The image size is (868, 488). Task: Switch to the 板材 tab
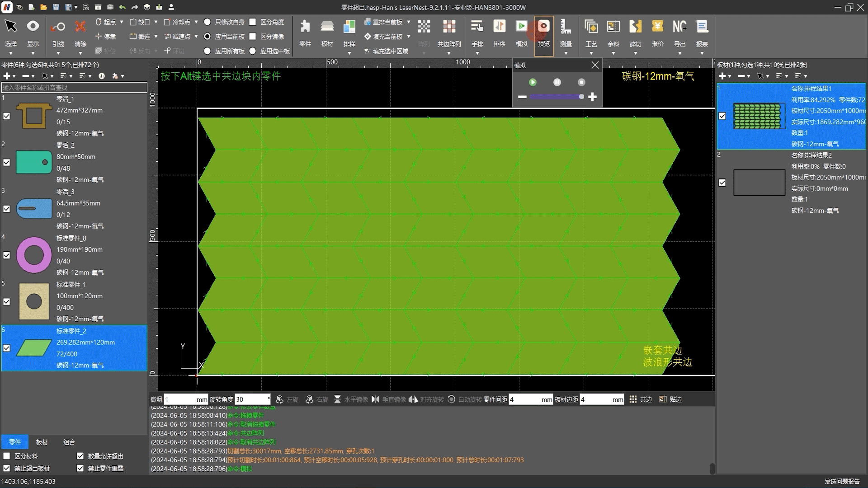pyautogui.click(x=42, y=442)
